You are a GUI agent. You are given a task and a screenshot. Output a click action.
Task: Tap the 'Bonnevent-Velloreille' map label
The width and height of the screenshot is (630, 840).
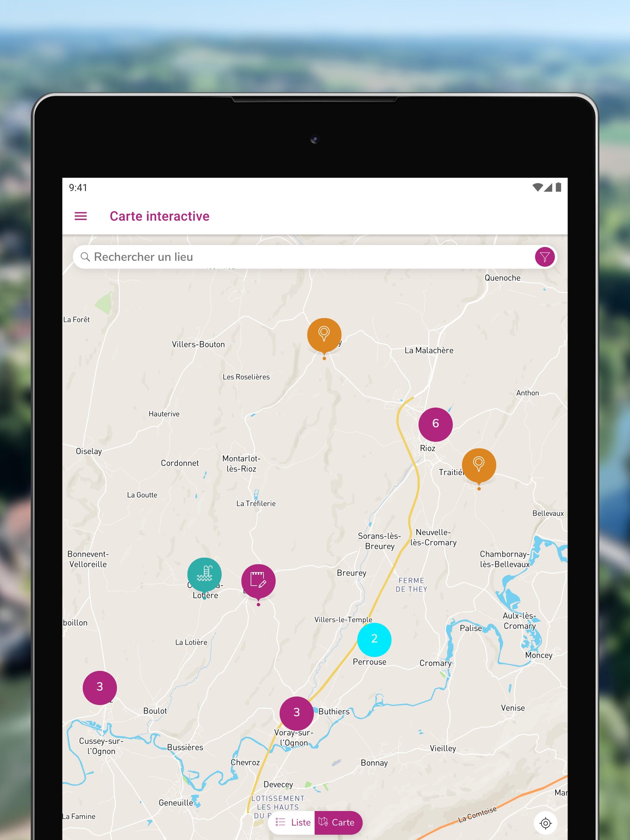coord(88,559)
